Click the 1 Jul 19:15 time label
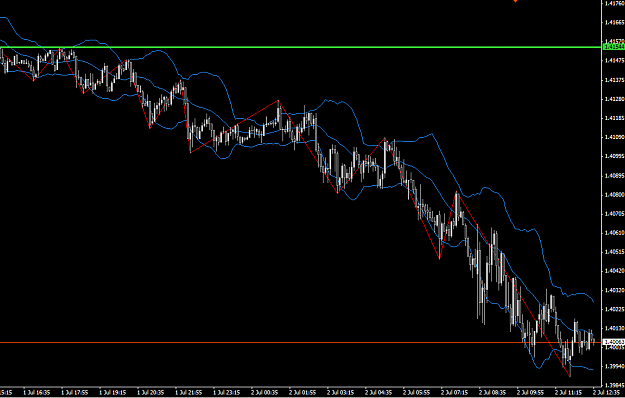The height and width of the screenshot is (398, 625). [x=113, y=393]
